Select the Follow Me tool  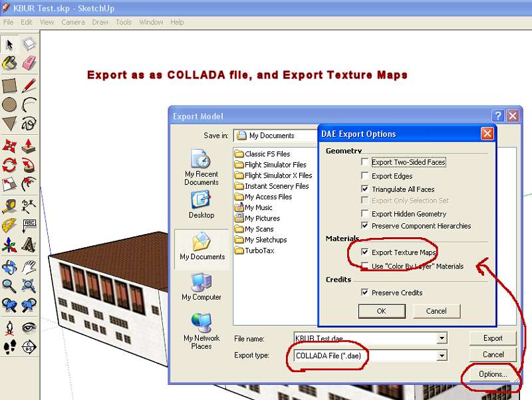click(x=29, y=165)
